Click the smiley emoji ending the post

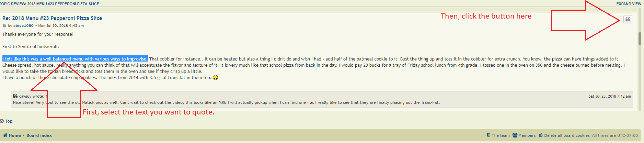(216, 78)
